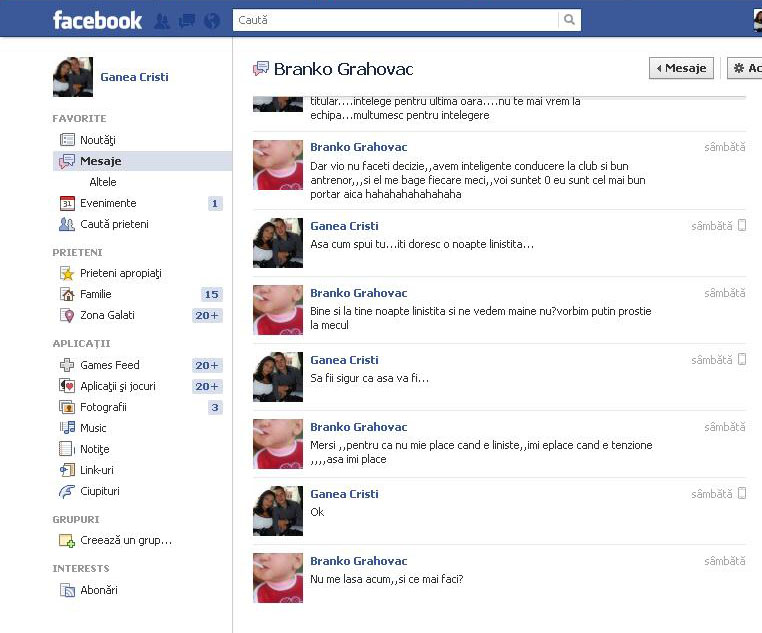Click the facebook logo
Viewport: 762px width, 633px height.
point(97,20)
